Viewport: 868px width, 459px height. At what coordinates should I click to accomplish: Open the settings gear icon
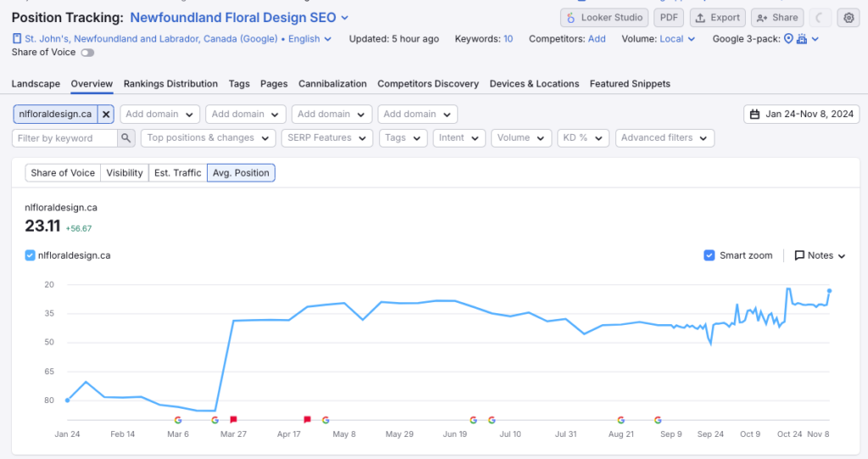click(848, 18)
